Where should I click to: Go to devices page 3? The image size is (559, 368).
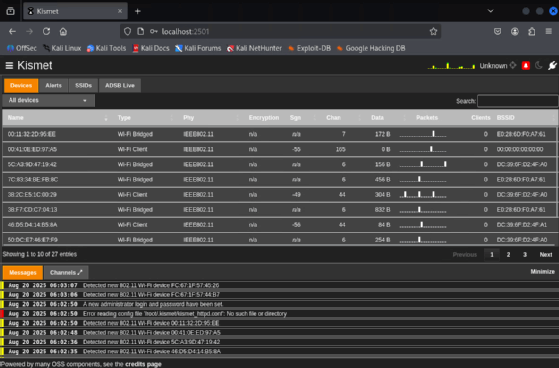click(525, 255)
